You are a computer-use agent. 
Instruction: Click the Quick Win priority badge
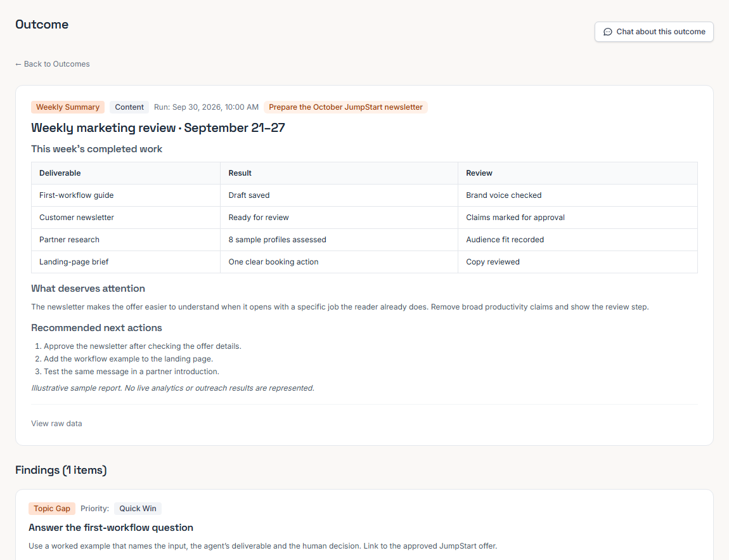(x=138, y=509)
